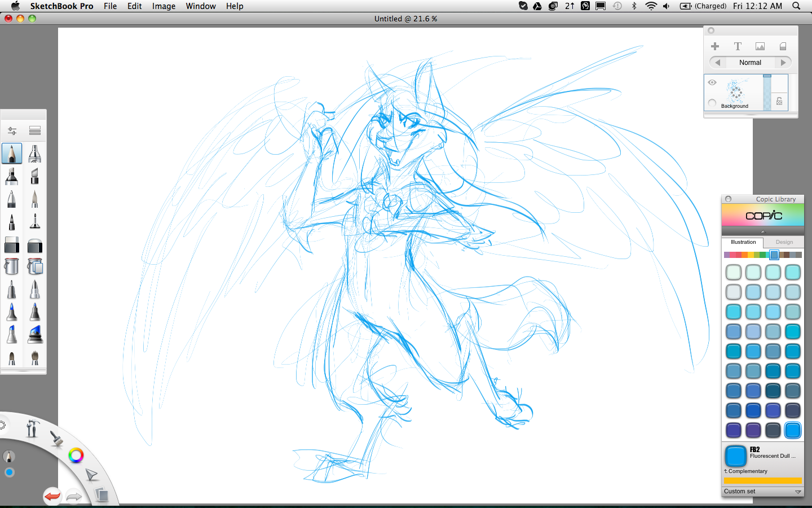This screenshot has width=812, height=508.
Task: Pick the hard eraser tool
Action: 11,246
